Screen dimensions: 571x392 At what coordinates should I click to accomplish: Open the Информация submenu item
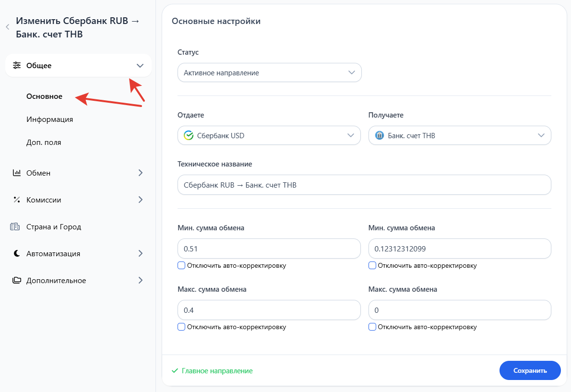[49, 119]
